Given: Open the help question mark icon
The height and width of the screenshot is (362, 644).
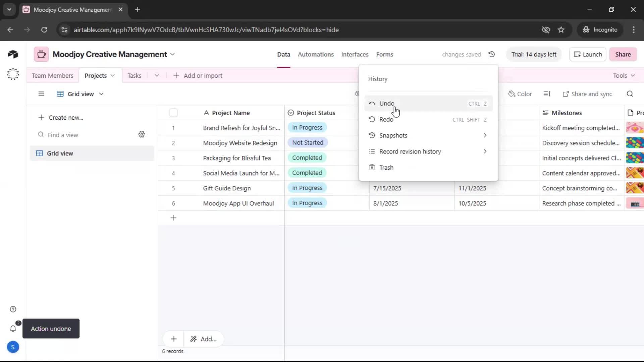Looking at the screenshot, I should click(13, 309).
